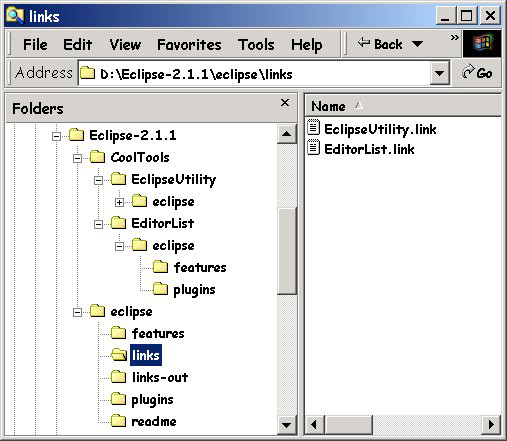The image size is (507, 441).
Task: Select plugins label under EditorList eclipse
Action: click(x=194, y=290)
